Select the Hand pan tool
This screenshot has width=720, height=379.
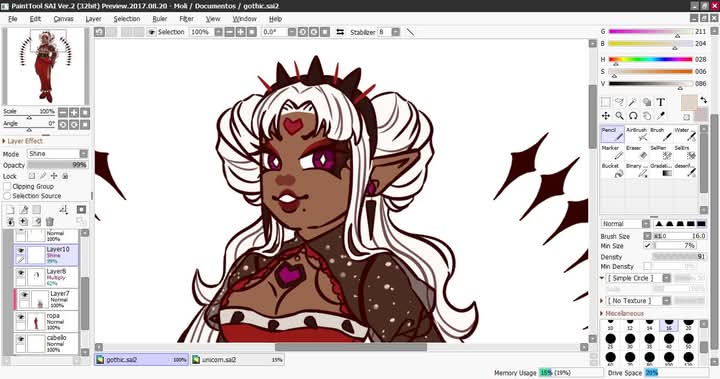(647, 116)
